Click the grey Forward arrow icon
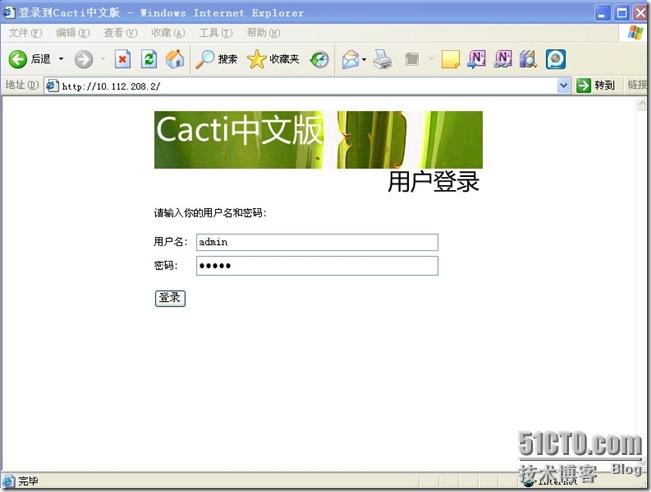This screenshot has width=651, height=492. (x=83, y=59)
